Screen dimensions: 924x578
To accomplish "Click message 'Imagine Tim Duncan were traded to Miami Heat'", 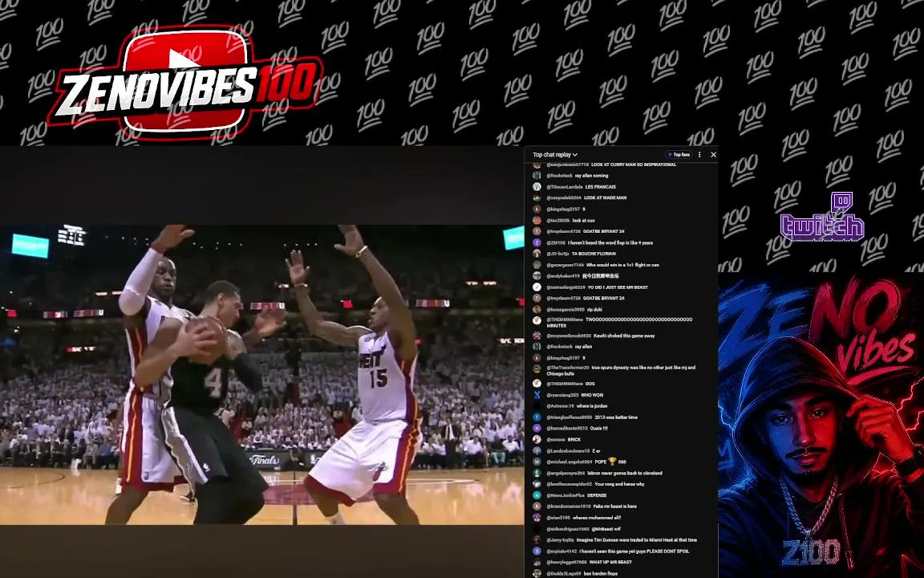I will (x=636, y=539).
